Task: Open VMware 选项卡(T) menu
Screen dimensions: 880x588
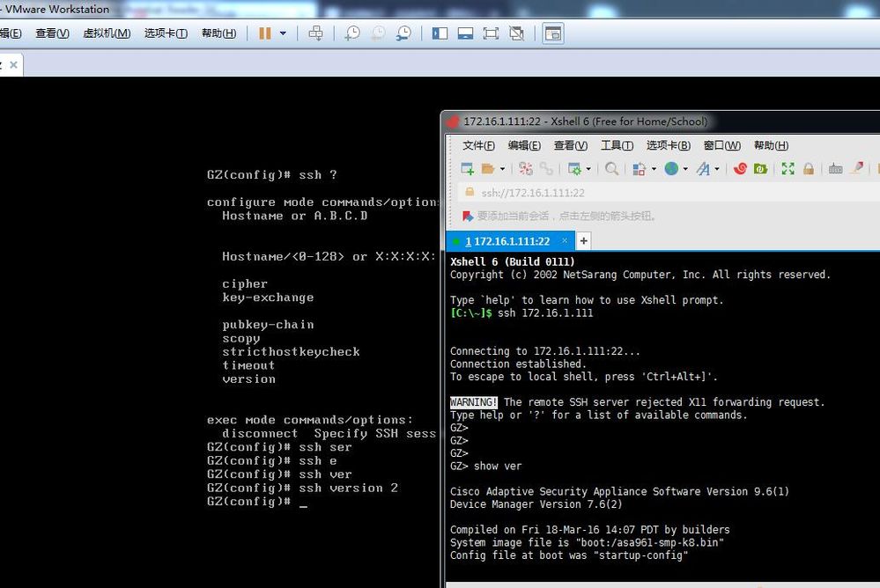Action: click(166, 33)
